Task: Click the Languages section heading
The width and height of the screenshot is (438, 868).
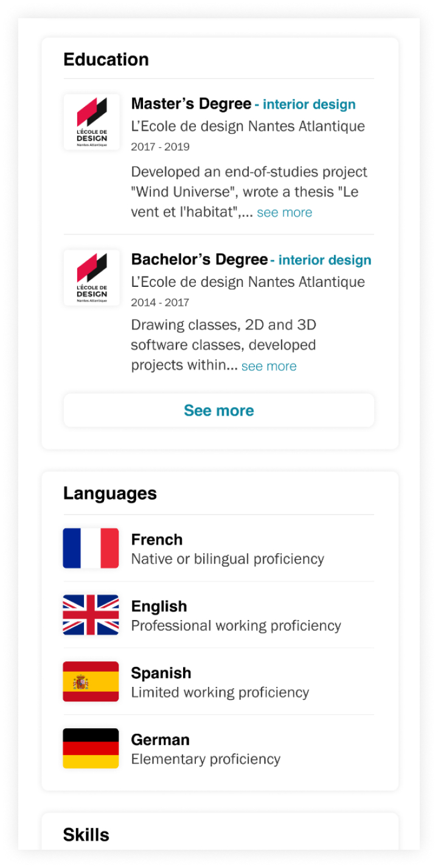Action: 110,494
